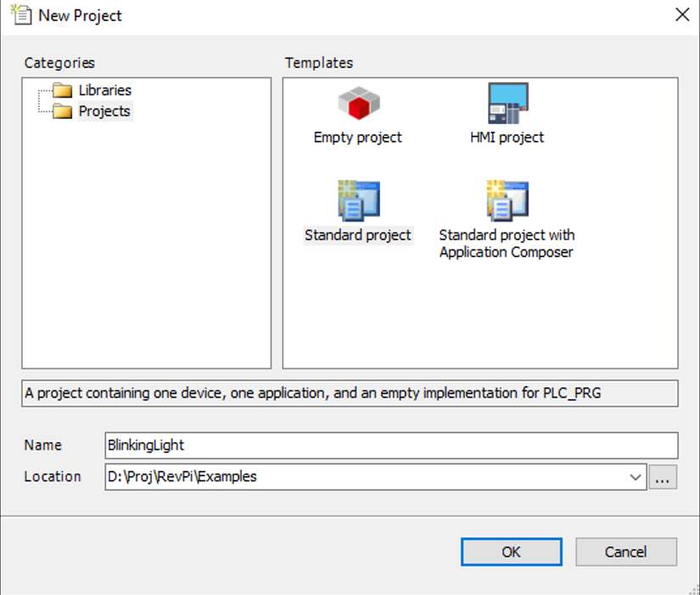
Task: Choose the HMI project template icon
Action: pos(507,104)
